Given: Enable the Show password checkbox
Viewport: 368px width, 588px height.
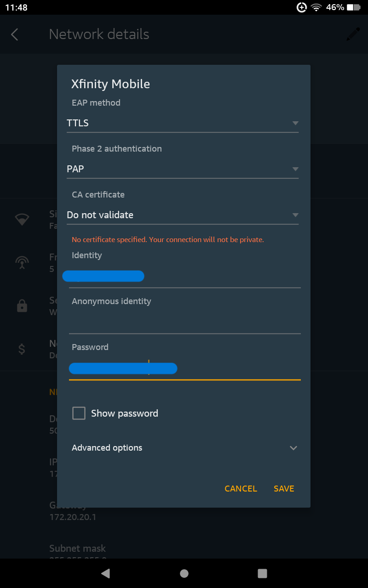Looking at the screenshot, I should tap(79, 413).
